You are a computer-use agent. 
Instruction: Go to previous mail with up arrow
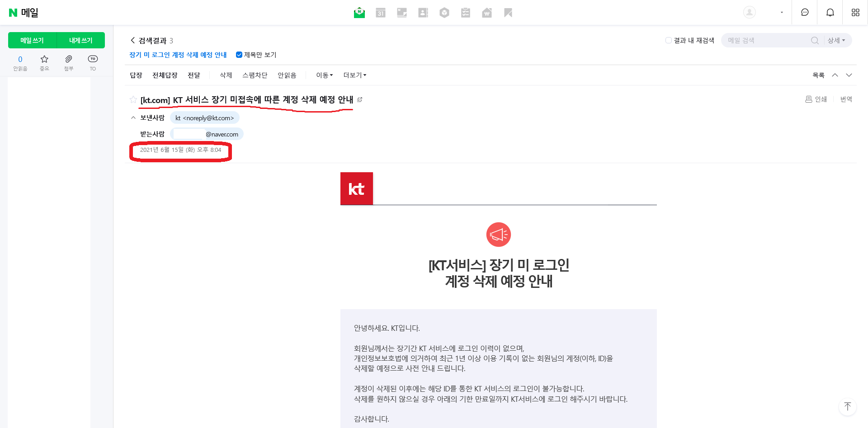coord(835,75)
